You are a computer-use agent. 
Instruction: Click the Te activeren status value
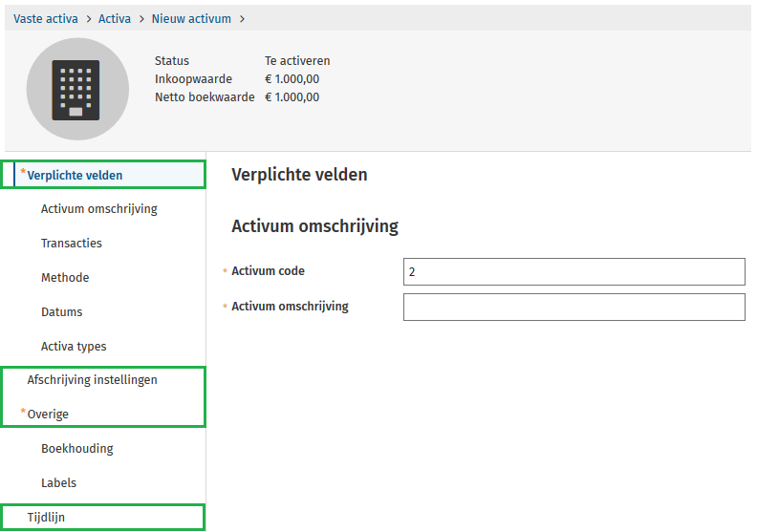point(297,61)
